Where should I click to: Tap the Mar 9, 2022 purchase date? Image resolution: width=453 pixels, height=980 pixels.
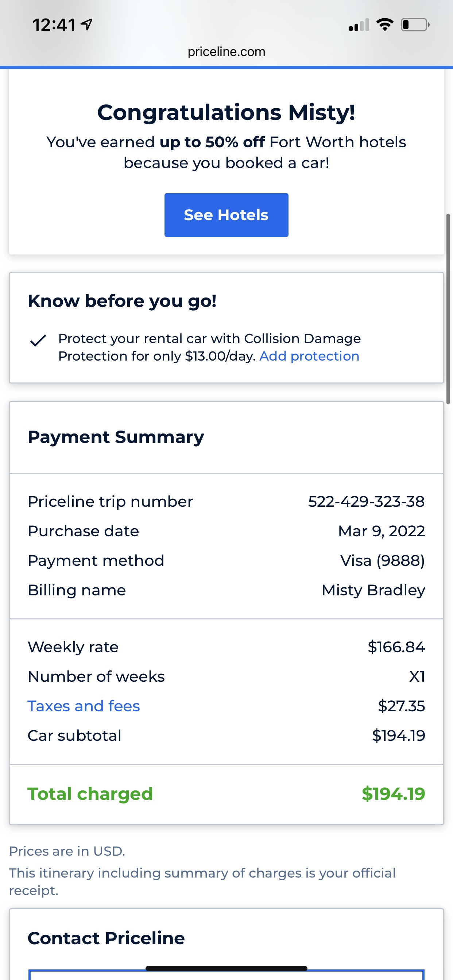pyautogui.click(x=381, y=531)
